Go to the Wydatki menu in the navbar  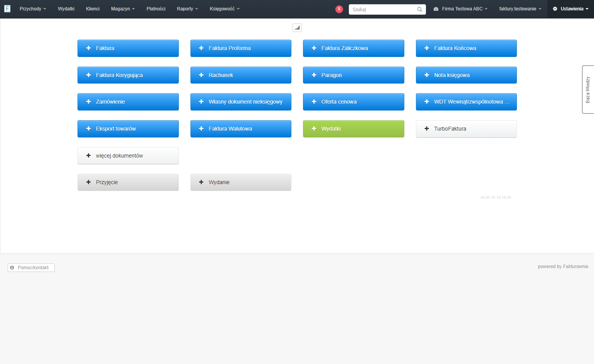point(66,9)
